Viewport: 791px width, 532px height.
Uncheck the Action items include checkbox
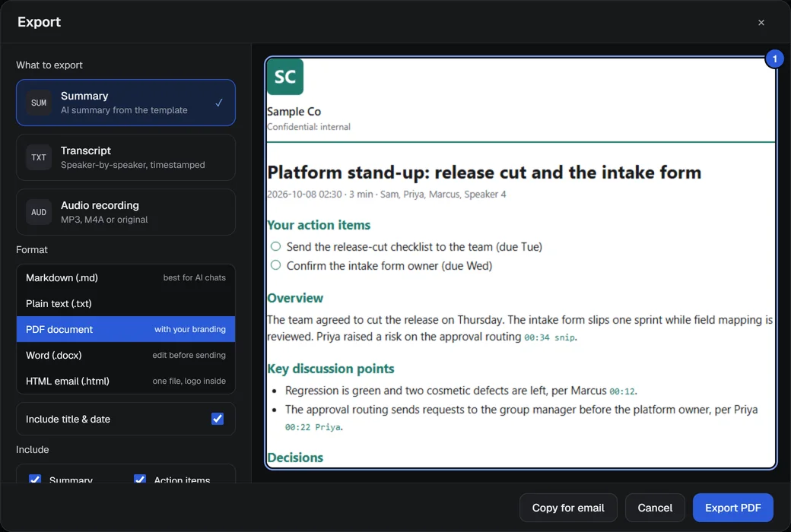(140, 479)
